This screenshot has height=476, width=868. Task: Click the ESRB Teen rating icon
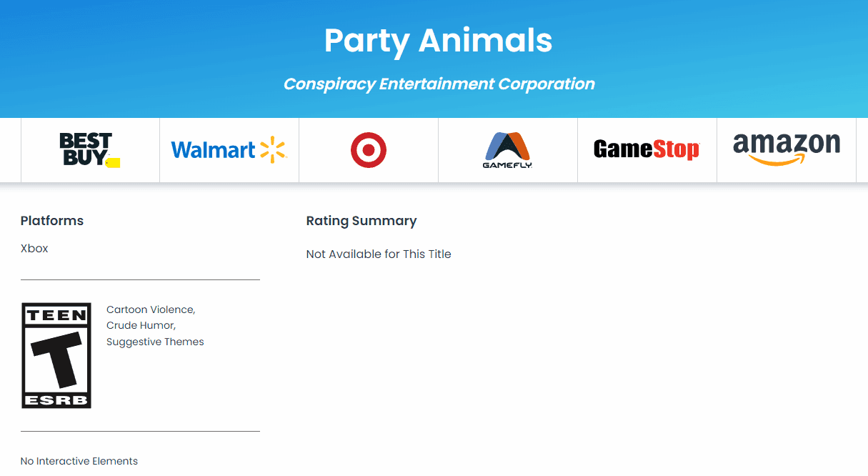click(x=56, y=355)
